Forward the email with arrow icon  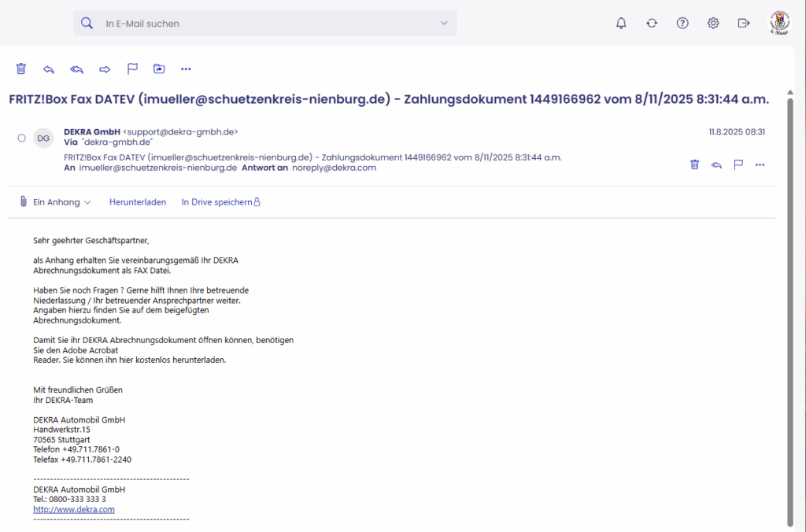(x=105, y=69)
